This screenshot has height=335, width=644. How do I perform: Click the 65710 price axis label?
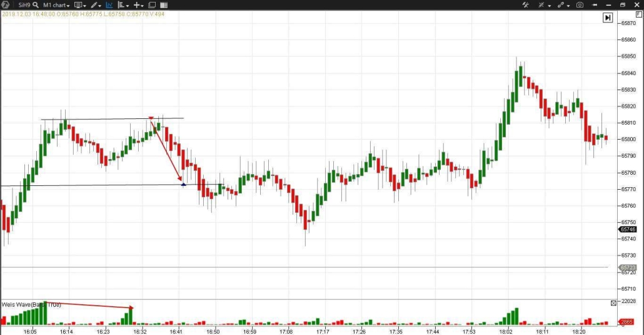(628, 289)
